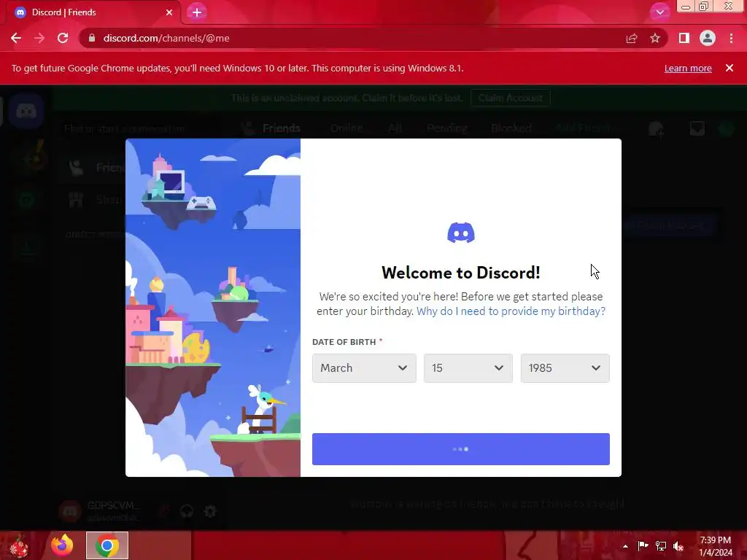Click the Claim Account button
Viewport: 747px width, 560px height.
(510, 98)
